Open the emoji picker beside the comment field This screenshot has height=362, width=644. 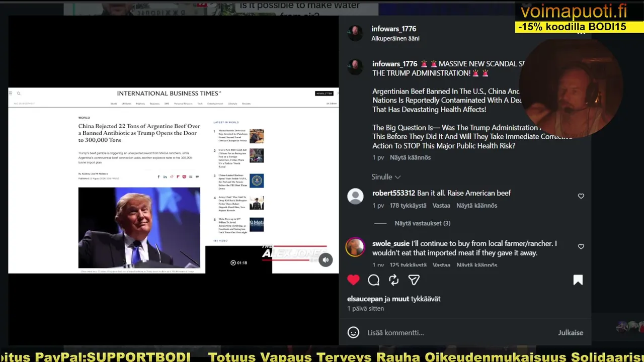click(x=354, y=332)
